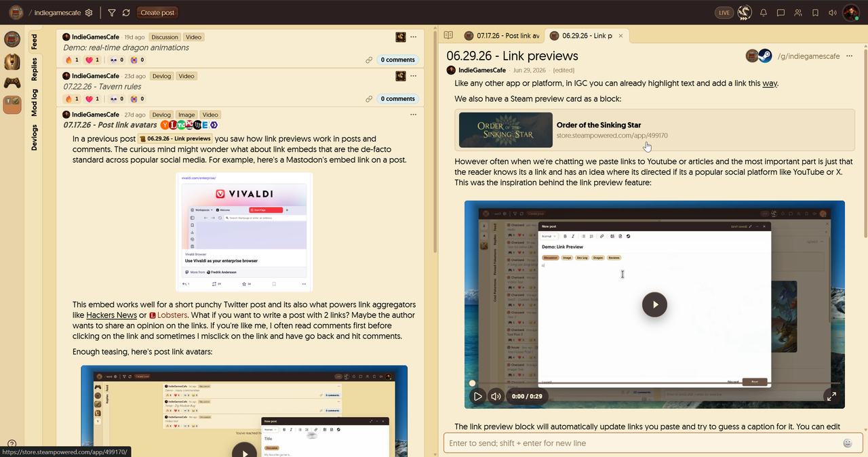This screenshot has height=457, width=868.
Task: Open the highlighted folder group in sidebar
Action: pos(12,104)
